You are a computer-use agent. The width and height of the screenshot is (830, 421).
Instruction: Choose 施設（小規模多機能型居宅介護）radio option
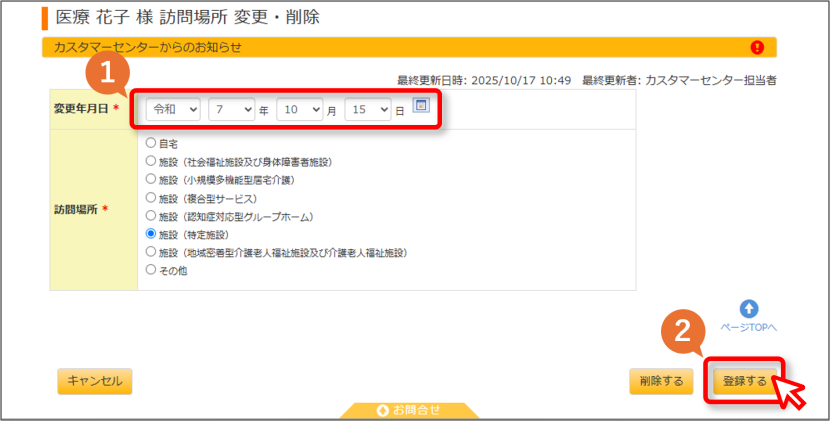[x=151, y=178]
